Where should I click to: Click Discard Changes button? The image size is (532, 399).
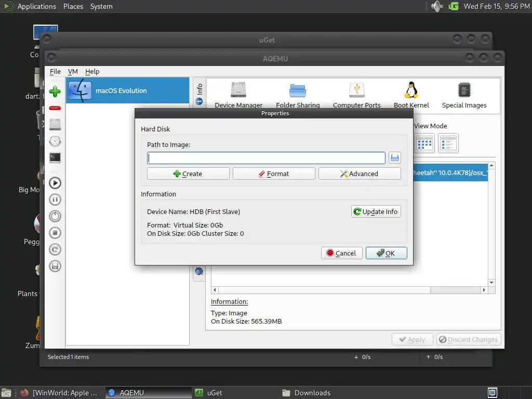coord(469,340)
